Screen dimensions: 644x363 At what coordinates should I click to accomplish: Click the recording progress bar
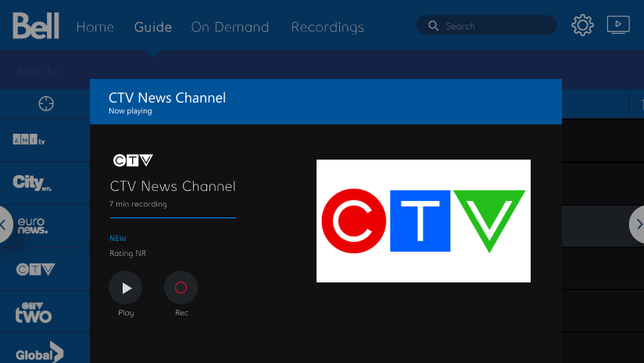point(173,218)
